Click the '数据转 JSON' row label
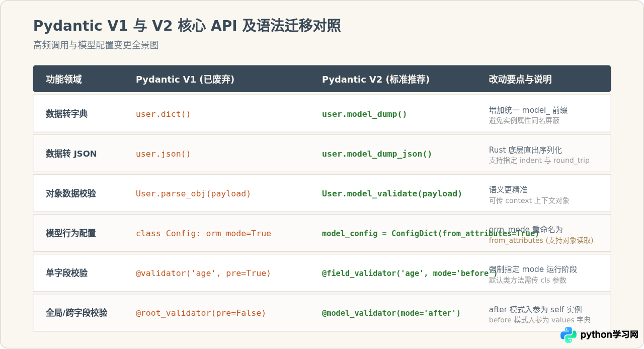Screen dimensions: 644x349 click(71, 154)
